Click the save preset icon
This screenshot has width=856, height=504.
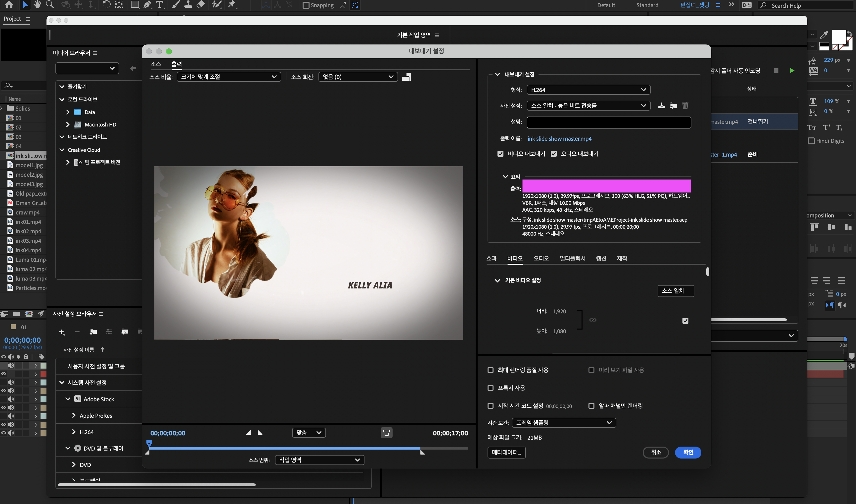(661, 106)
